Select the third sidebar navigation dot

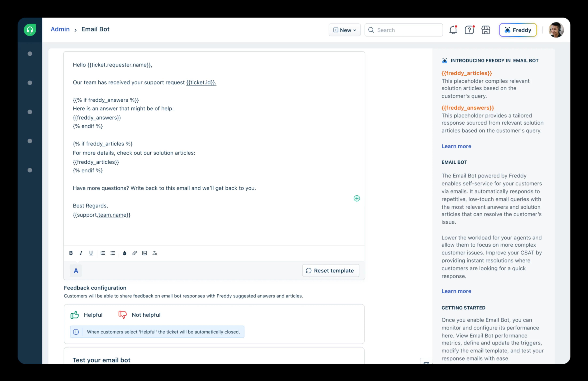(x=30, y=112)
